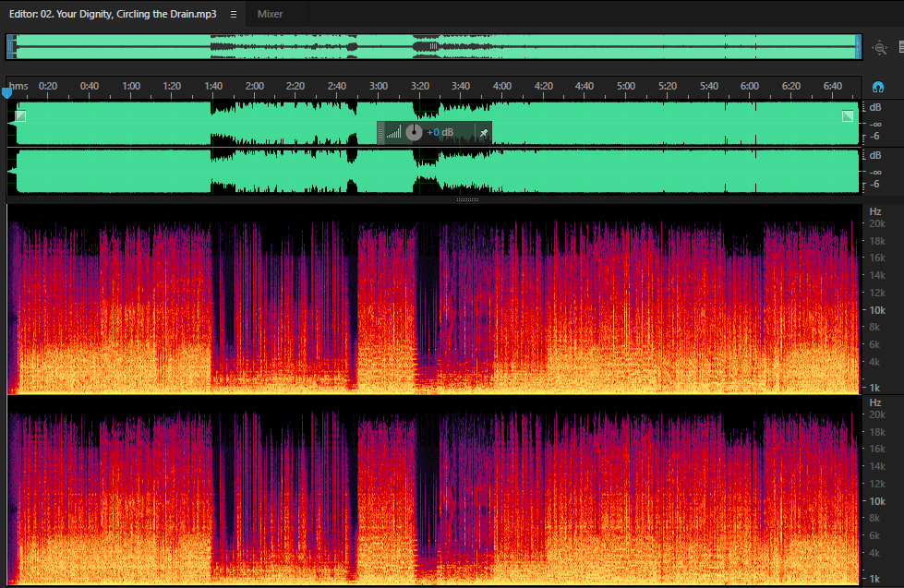Click the 0:20 mark on the time ruler
Viewport: 904px width, 588px height.
[48, 86]
